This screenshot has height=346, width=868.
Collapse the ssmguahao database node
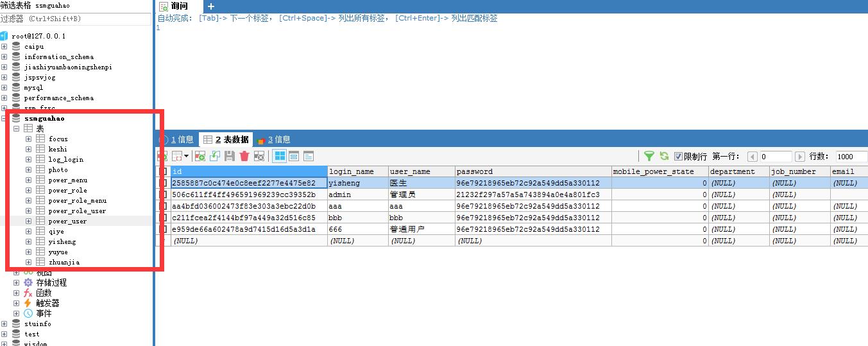(4, 118)
